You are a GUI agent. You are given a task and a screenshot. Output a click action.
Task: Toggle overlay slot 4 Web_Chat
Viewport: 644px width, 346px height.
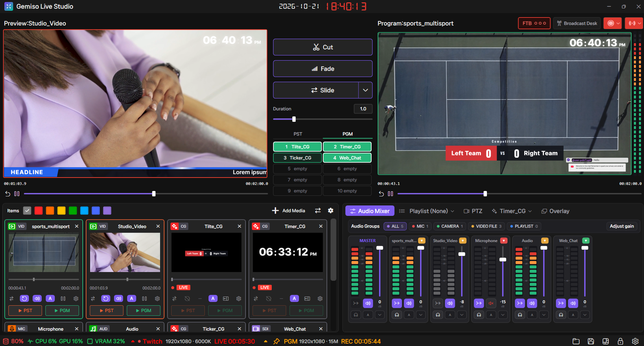(347, 158)
